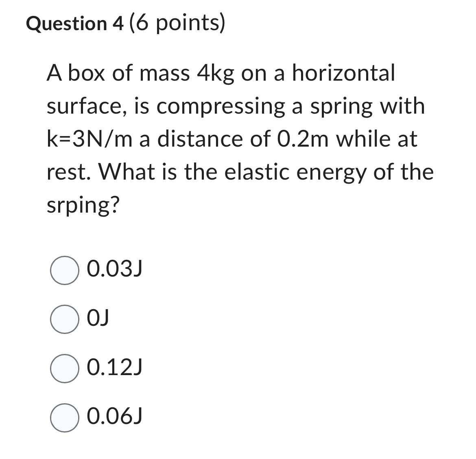476x459 pixels.
Task: Click the radio button beside 0.12J
Action: coord(64,369)
